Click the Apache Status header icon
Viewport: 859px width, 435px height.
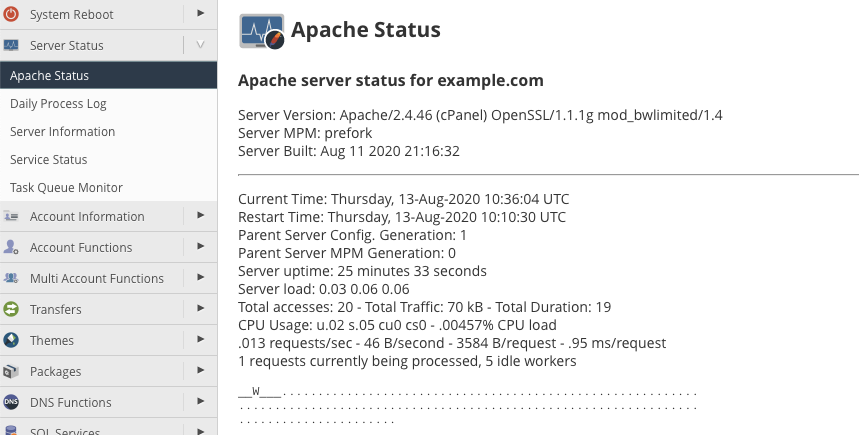pyautogui.click(x=262, y=32)
